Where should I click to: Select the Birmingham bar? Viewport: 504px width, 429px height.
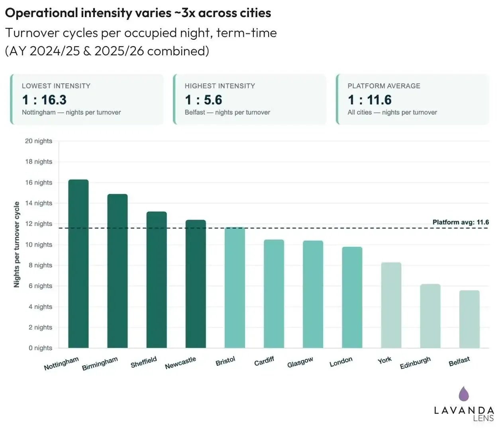(118, 271)
